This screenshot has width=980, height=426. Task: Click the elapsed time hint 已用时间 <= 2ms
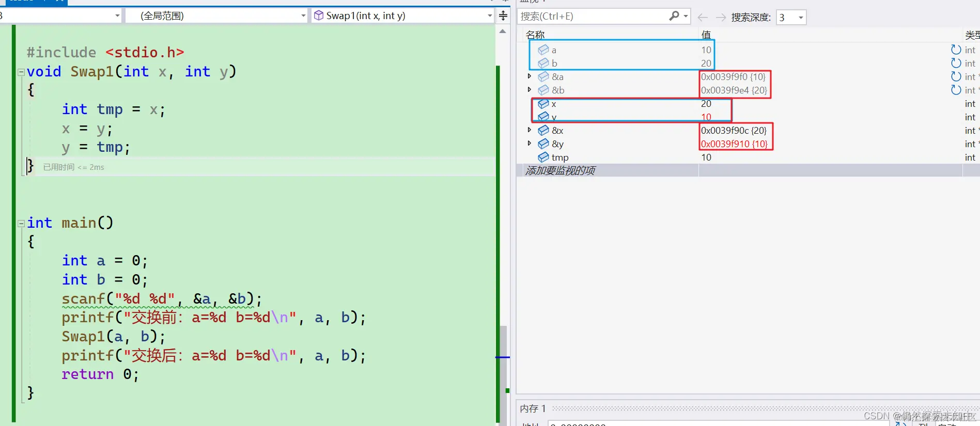(x=73, y=167)
